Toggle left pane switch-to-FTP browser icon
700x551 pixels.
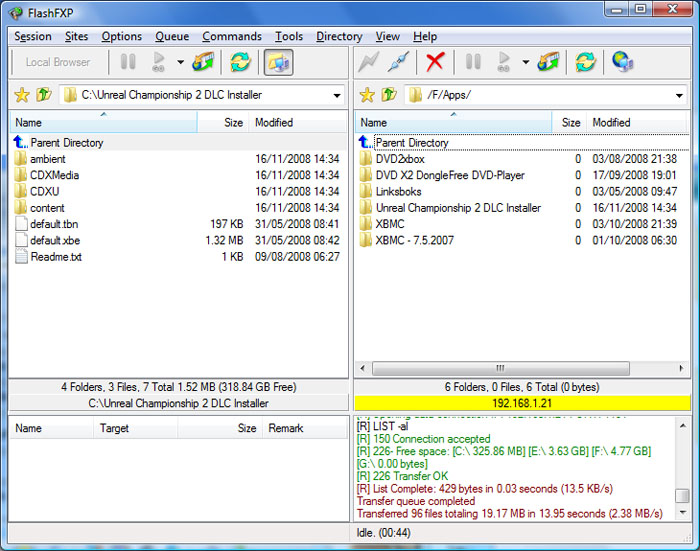pos(279,62)
